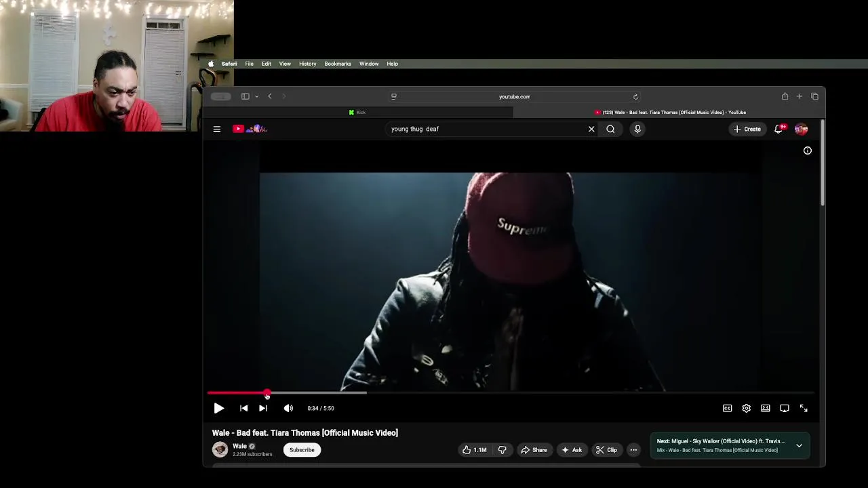The height and width of the screenshot is (488, 868).
Task: Select the Wale - Bad YouTube tab
Action: (x=670, y=113)
